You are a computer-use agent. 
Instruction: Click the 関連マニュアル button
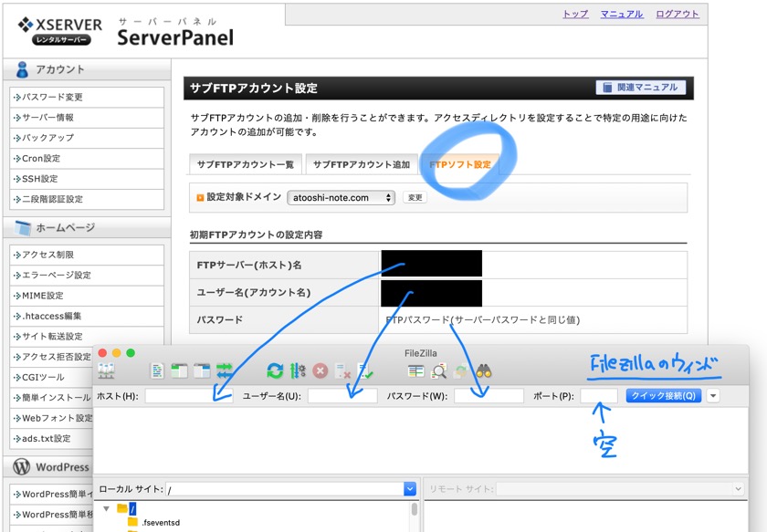[x=641, y=88]
